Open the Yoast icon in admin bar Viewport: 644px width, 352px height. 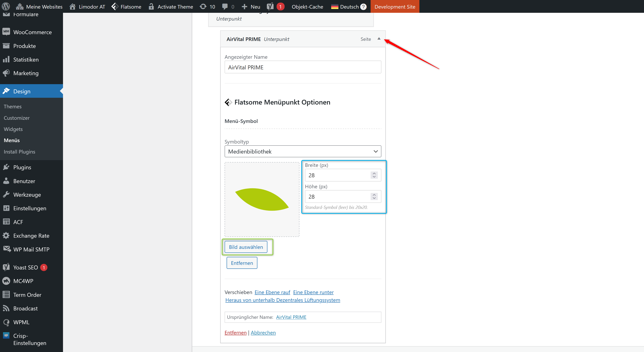point(270,6)
